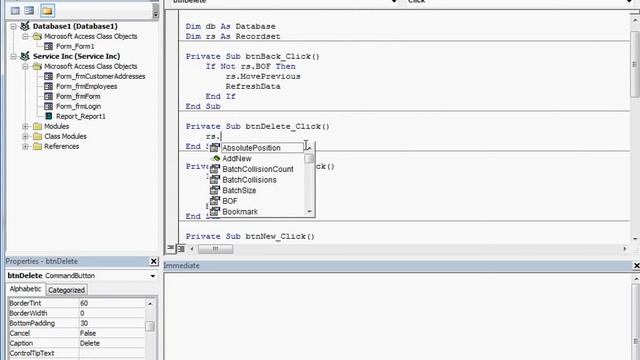Click the RefreshData line in btnBack_Click
Viewport: 640px width, 360px height.
[253, 86]
